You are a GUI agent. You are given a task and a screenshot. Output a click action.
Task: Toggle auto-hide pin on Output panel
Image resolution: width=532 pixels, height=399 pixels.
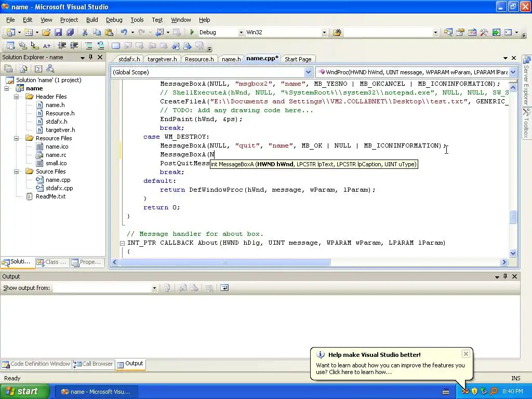(505, 276)
